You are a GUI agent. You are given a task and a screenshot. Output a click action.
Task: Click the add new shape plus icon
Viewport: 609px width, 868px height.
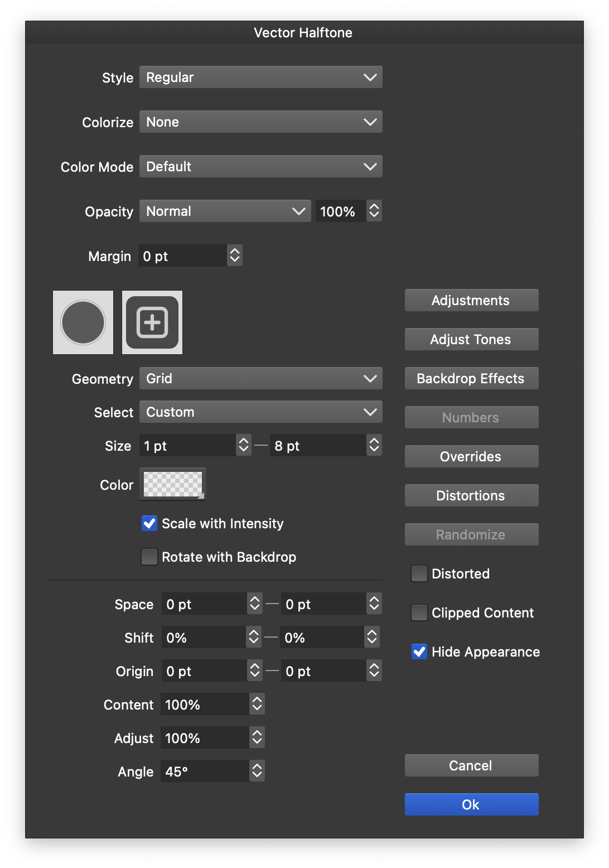tap(152, 322)
